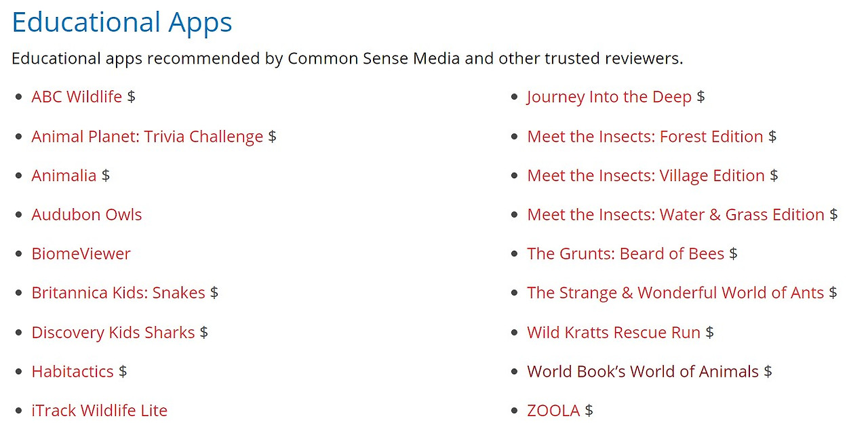Open The Grunts: Beard of Bees
Image resolution: width=868 pixels, height=429 pixels.
point(625,254)
